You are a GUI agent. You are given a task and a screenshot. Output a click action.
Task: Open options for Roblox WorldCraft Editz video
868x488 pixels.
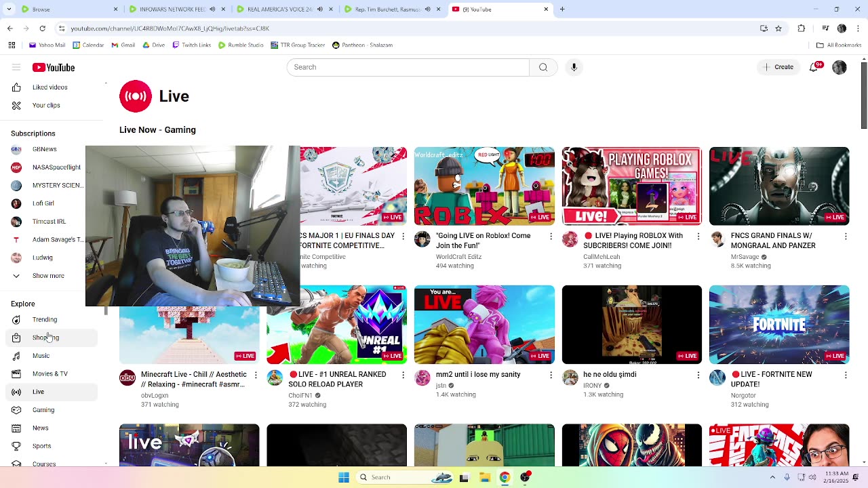(551, 236)
